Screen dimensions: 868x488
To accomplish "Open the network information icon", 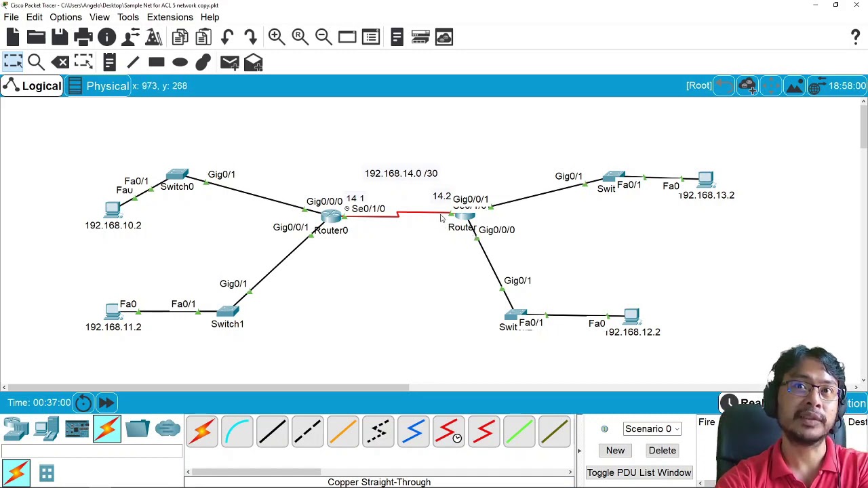I will coord(106,37).
